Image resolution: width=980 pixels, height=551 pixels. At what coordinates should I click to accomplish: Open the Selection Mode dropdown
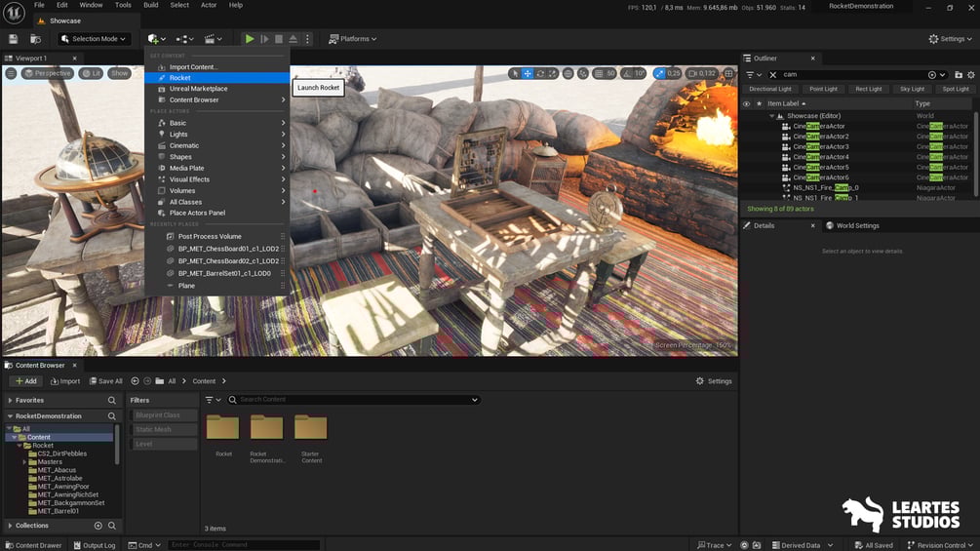[x=95, y=39]
